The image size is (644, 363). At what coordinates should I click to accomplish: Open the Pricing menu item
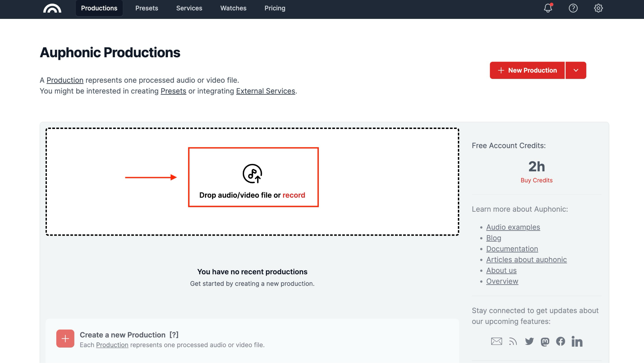pos(275,8)
